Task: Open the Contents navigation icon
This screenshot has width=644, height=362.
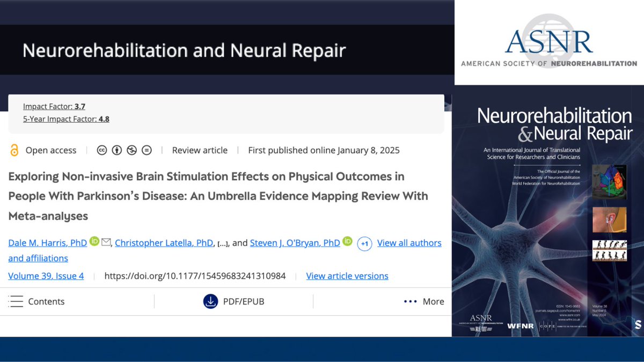Action: point(16,301)
